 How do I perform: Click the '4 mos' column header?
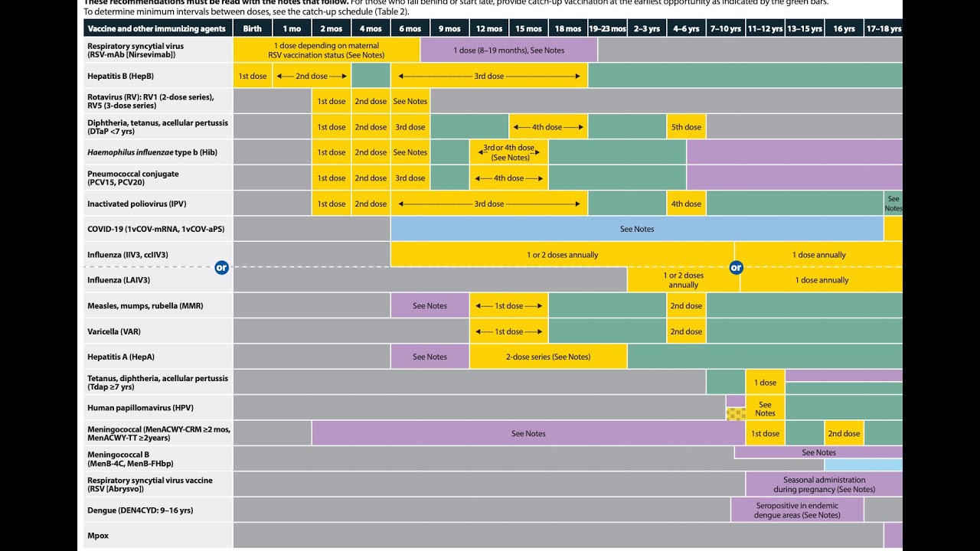(x=371, y=28)
